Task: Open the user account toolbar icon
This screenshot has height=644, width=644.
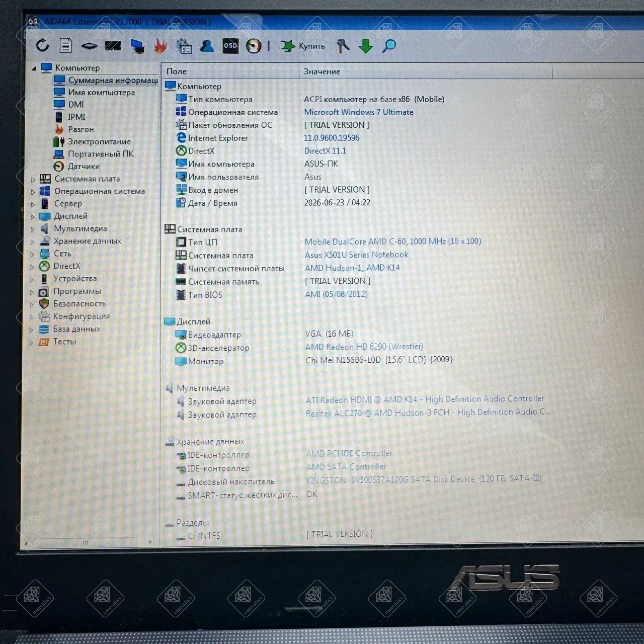Action: 207,46
